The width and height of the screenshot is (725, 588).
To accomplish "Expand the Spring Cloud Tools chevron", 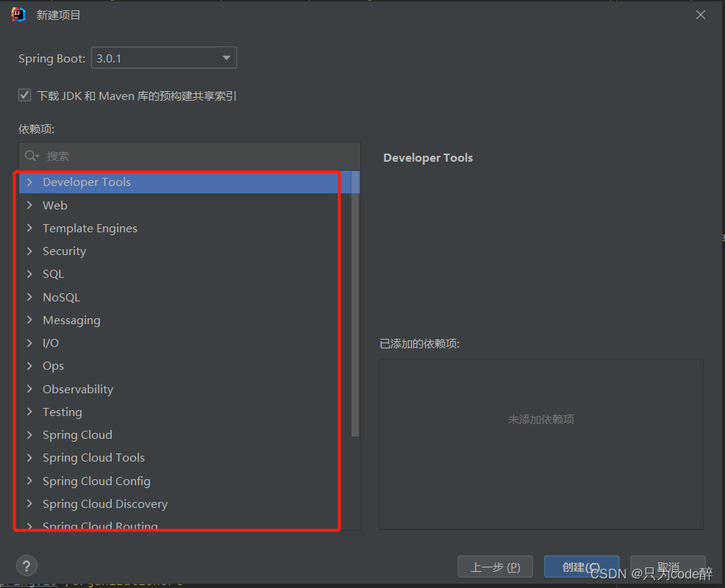I will (29, 458).
